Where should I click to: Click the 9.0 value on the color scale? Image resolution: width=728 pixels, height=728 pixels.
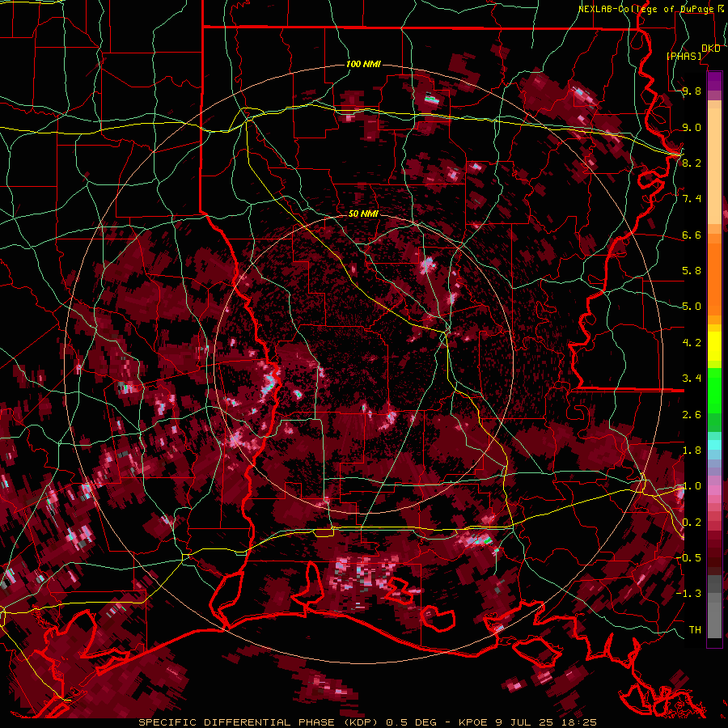tap(692, 127)
